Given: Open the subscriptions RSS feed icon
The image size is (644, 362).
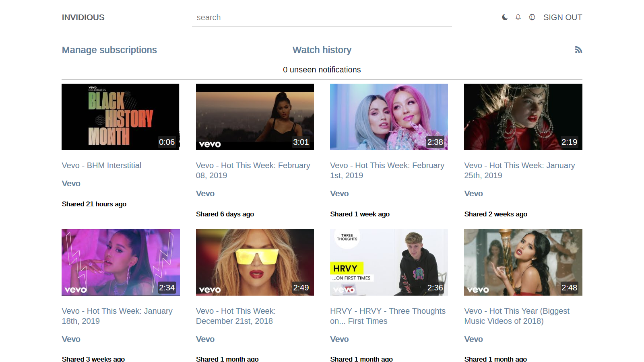Looking at the screenshot, I should click(x=578, y=50).
